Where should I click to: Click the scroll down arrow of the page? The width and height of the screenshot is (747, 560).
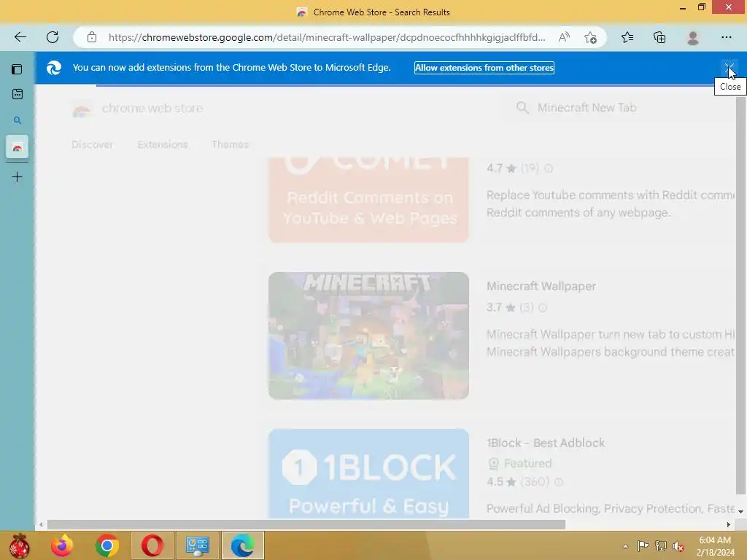pos(740,511)
